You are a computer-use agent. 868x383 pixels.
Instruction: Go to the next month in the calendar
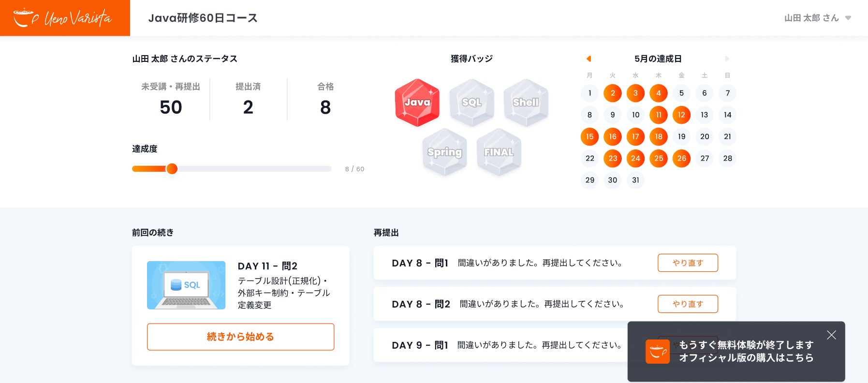[727, 59]
